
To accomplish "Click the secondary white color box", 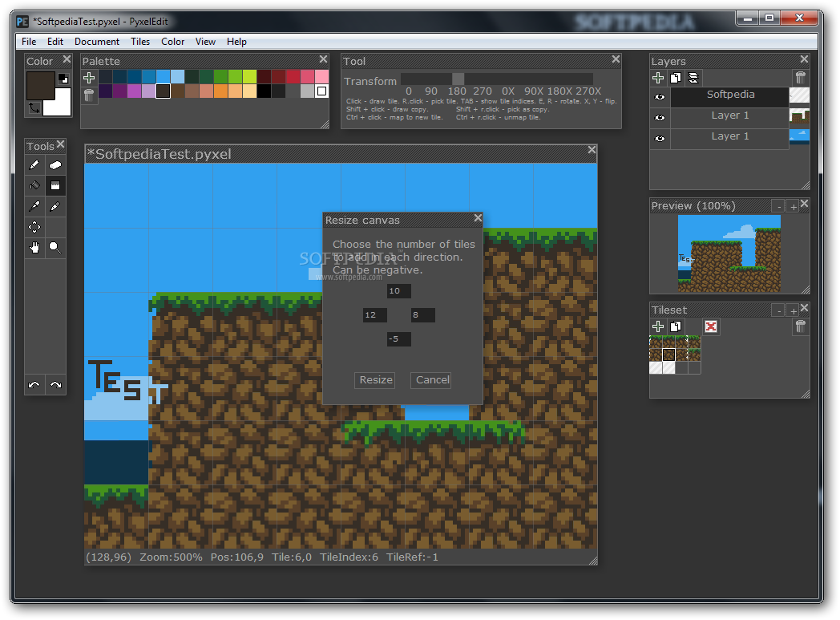I will (x=60, y=104).
